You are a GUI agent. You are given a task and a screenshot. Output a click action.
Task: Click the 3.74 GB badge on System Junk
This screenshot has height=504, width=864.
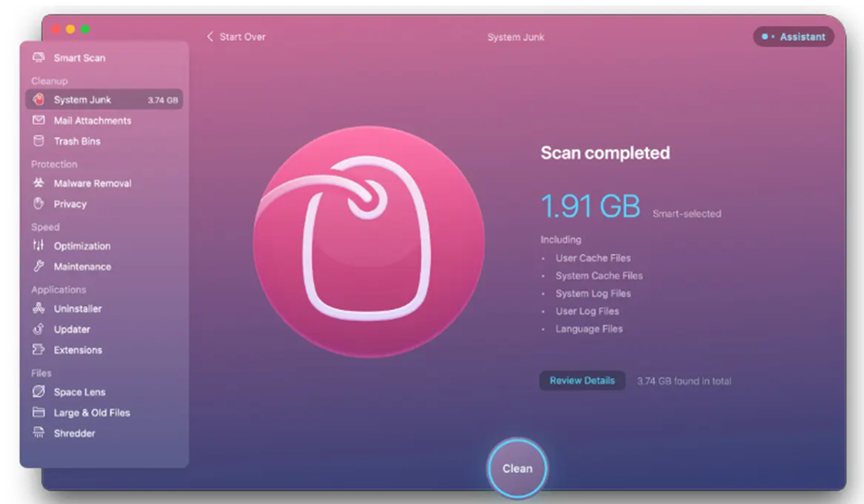tap(162, 100)
